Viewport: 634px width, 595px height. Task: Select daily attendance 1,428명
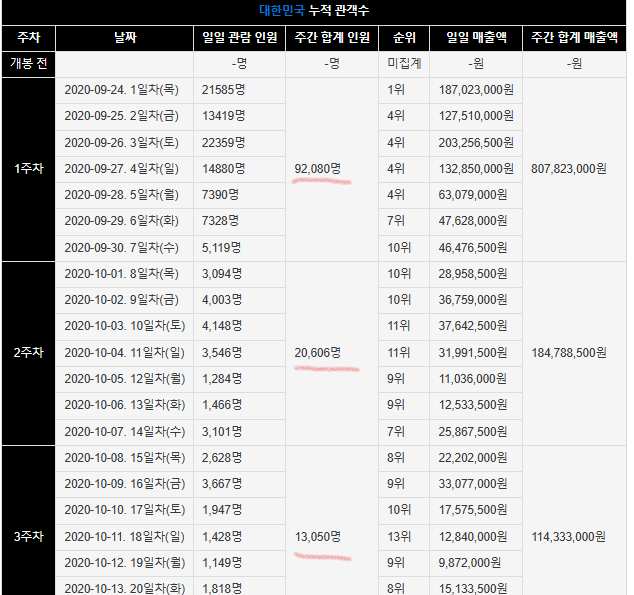tap(222, 537)
